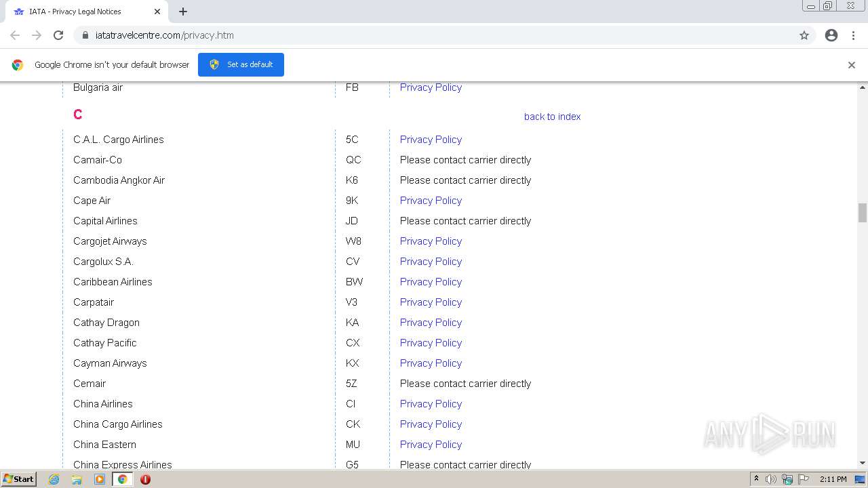The height and width of the screenshot is (488, 868).
Task: Click airline code QC
Action: (x=353, y=160)
